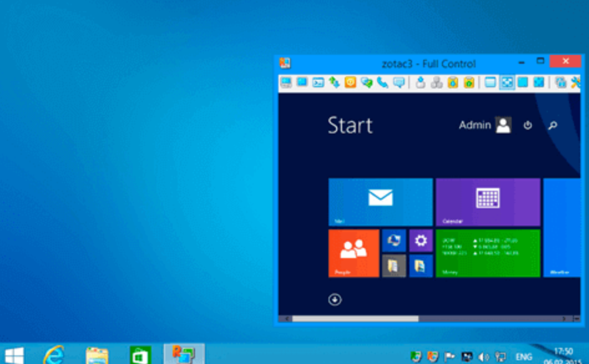The image size is (589, 364).
Task: Send a message via the blue speech bubble icon
Action: click(398, 82)
